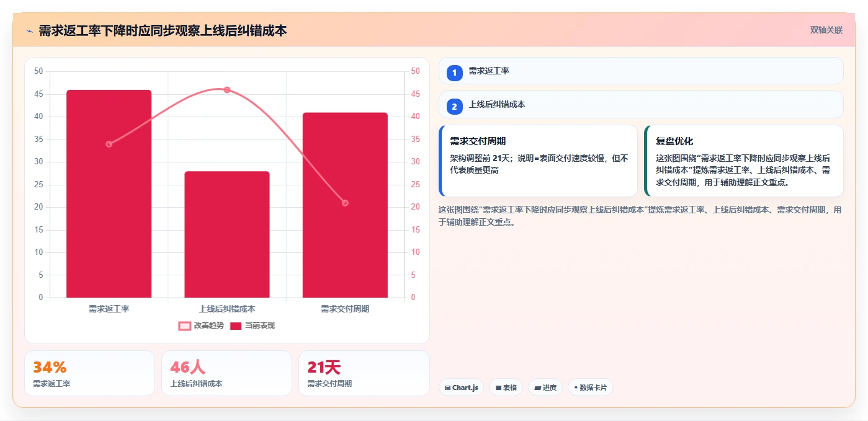Click trend line point above 需求返工率
Screen dimensions: 868x421
[x=109, y=144]
